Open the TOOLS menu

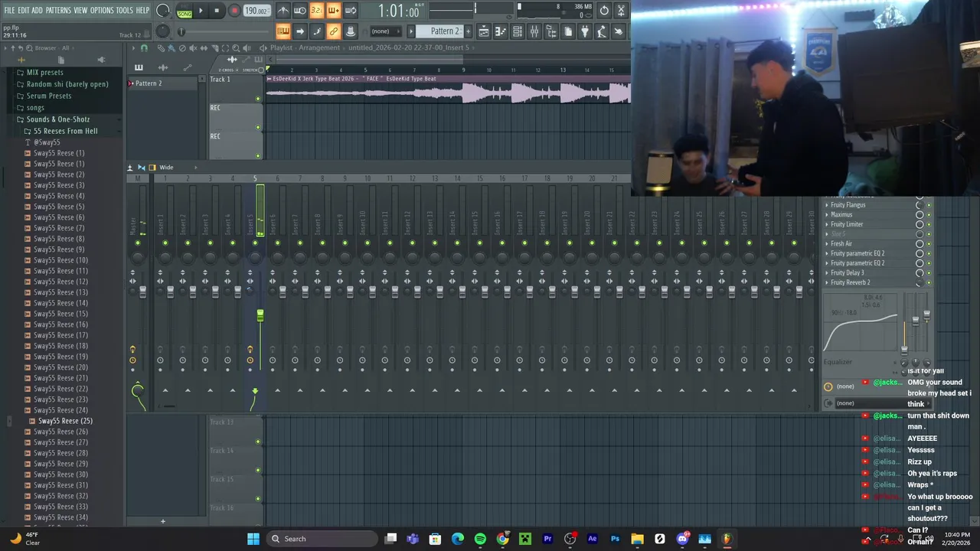tap(125, 11)
